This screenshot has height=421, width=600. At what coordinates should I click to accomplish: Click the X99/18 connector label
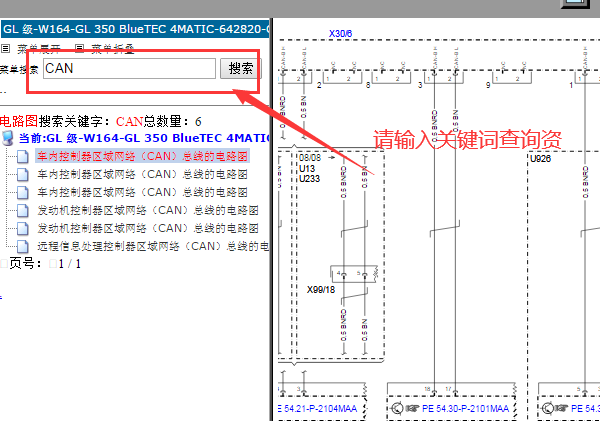[x=321, y=290]
